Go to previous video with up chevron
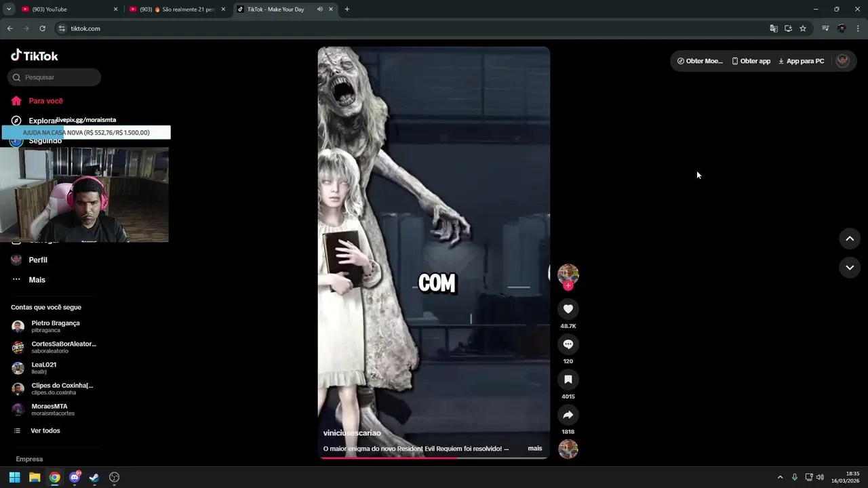 850,239
